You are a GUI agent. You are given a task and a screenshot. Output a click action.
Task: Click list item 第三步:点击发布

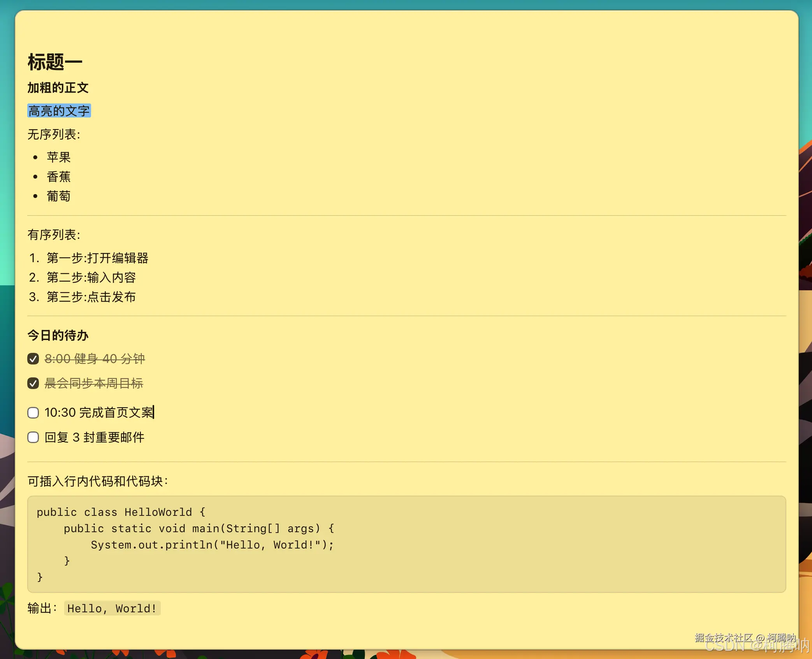tap(91, 297)
